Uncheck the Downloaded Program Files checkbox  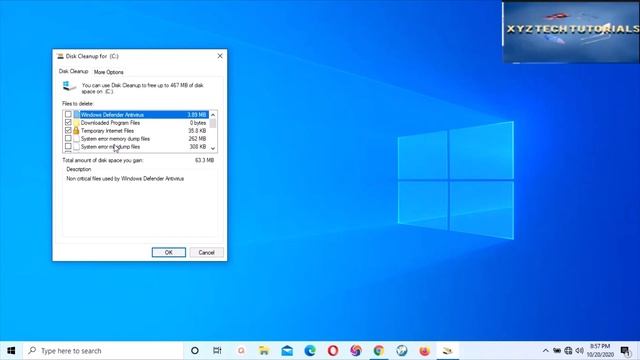point(68,122)
